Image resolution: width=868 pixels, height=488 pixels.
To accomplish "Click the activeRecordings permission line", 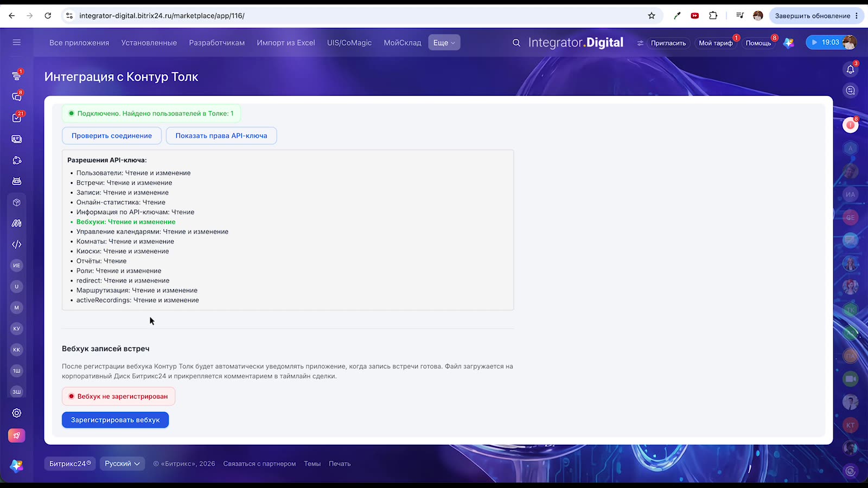I will 138,300.
